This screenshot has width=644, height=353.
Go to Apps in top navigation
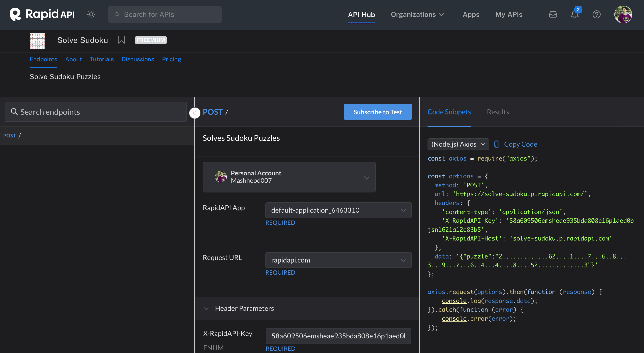pos(471,14)
